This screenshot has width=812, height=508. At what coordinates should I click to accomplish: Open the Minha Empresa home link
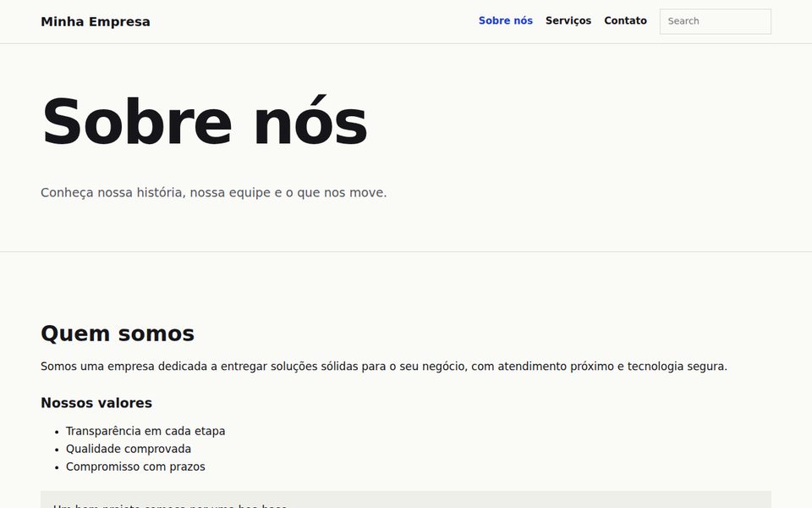(x=96, y=22)
